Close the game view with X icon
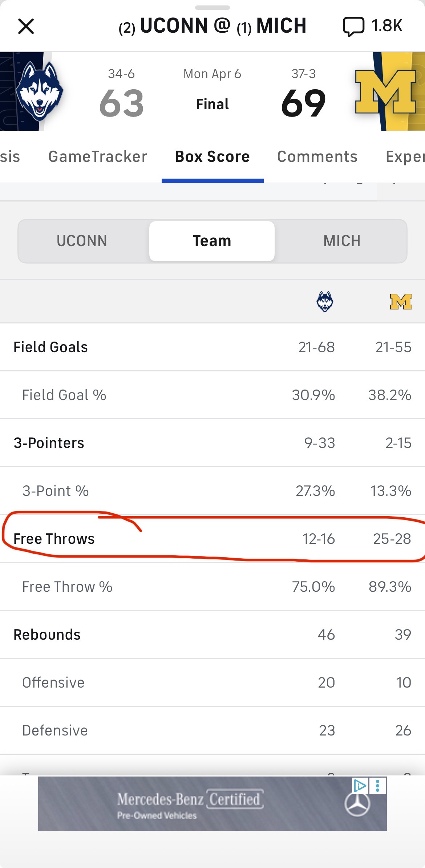 click(x=26, y=27)
